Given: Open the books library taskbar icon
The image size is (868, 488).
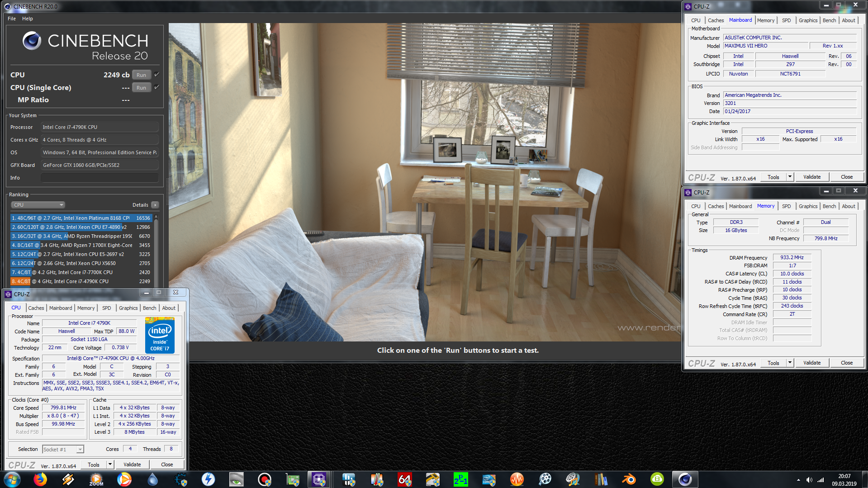Looking at the screenshot, I should click(601, 479).
